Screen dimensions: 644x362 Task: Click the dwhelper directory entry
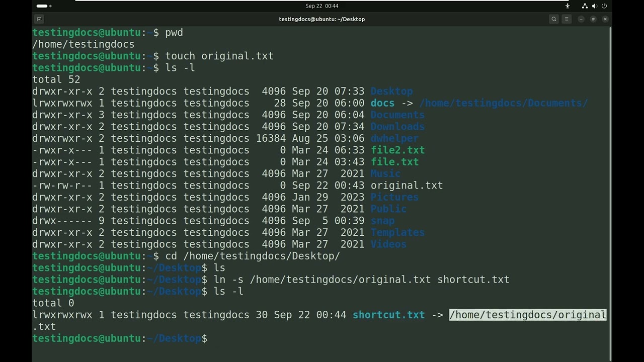pos(394,138)
